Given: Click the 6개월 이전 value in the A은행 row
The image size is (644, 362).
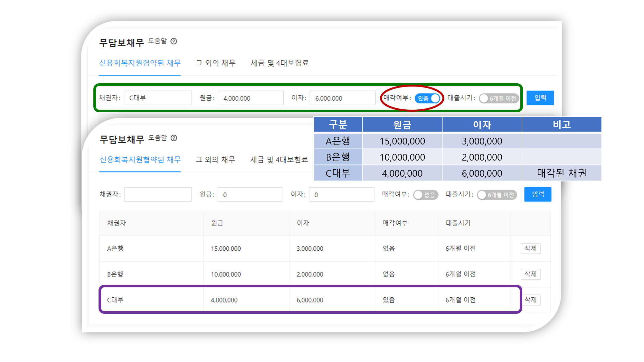Looking at the screenshot, I should (460, 248).
